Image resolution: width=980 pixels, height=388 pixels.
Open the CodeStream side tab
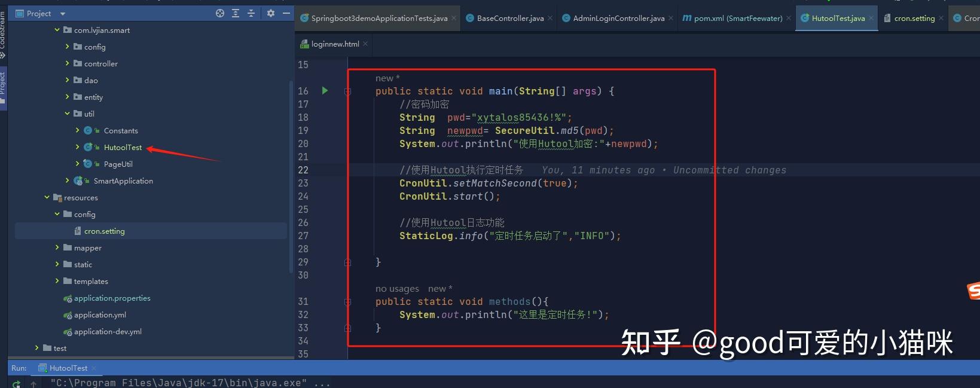pos(3,35)
